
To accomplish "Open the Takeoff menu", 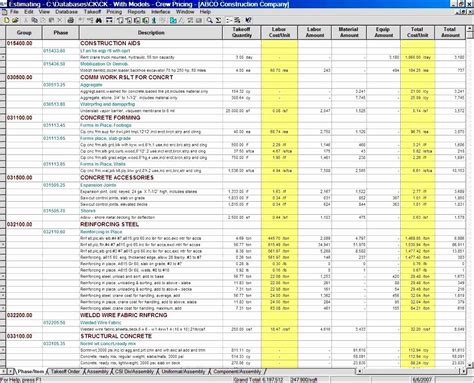I will click(x=92, y=12).
